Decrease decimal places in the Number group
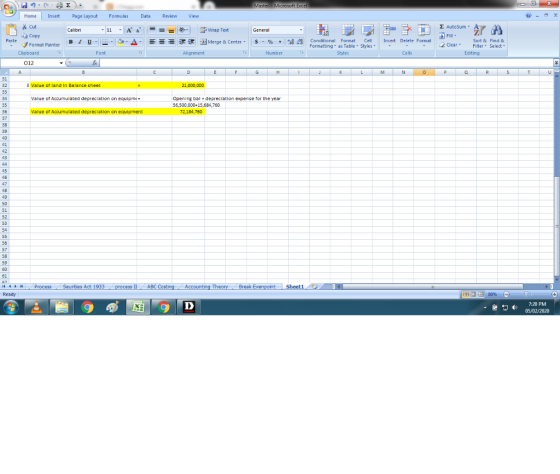 (300, 42)
